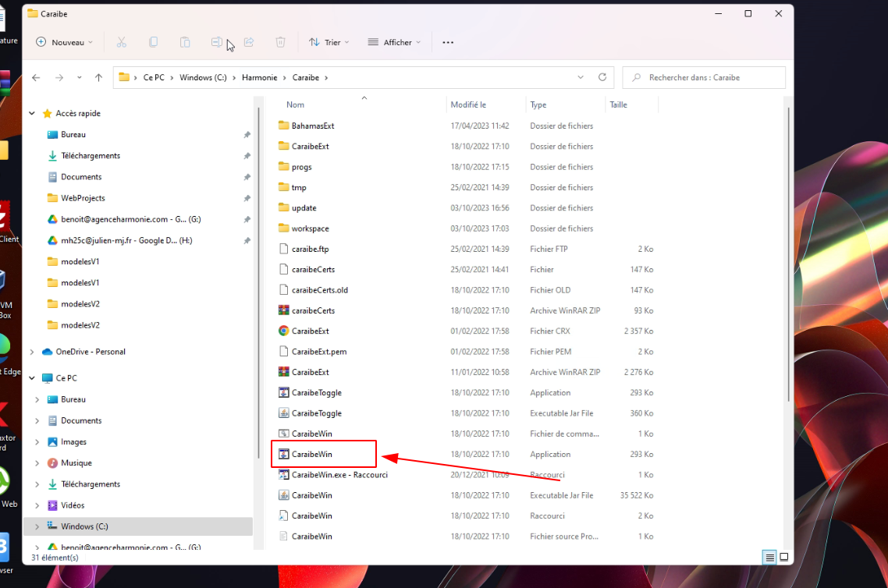The image size is (888, 588).
Task: Click the file list vertical scrollbar
Action: 788,254
